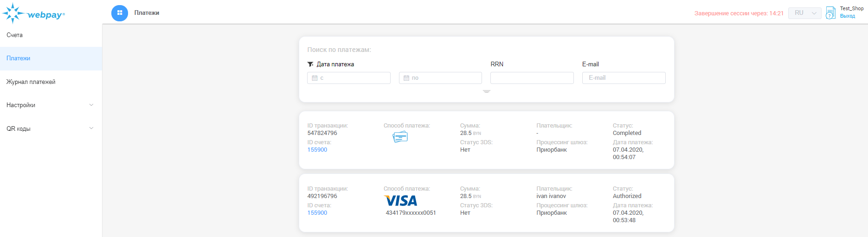This screenshot has width=868, height=237.
Task: Open the RU language dropdown
Action: [804, 13]
